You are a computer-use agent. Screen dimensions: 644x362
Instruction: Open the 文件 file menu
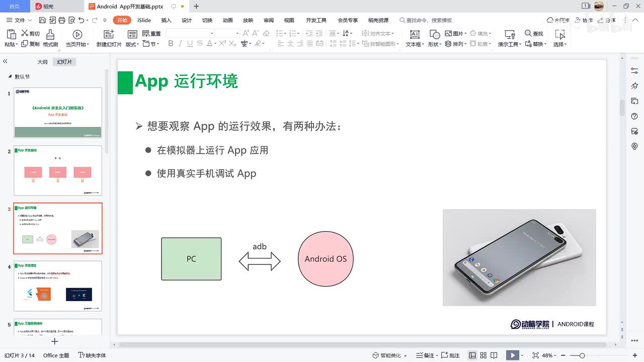coord(19,20)
